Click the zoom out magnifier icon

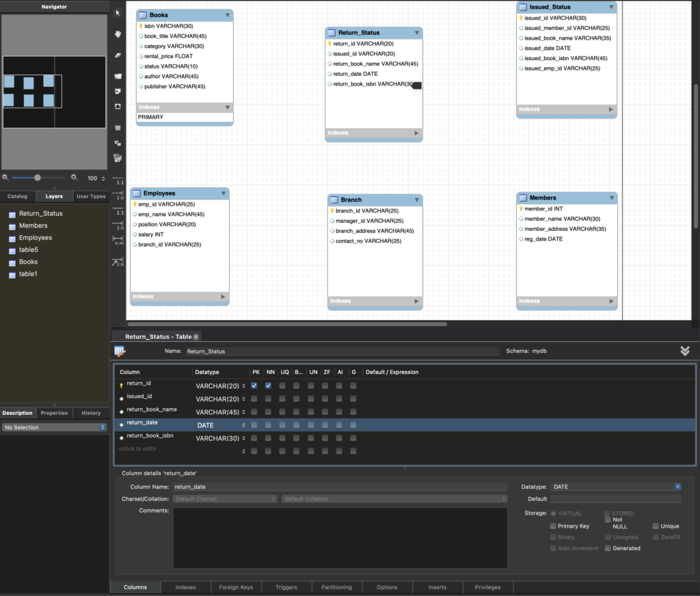5,178
